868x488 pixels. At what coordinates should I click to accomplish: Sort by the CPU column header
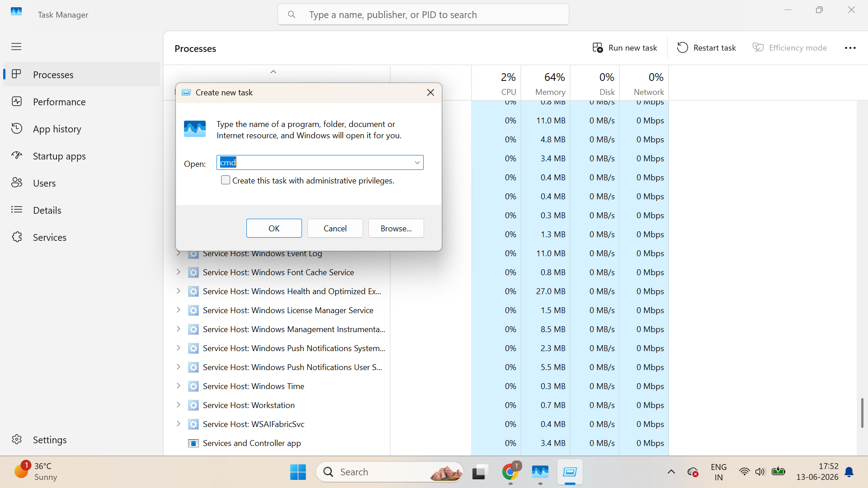tap(496, 83)
